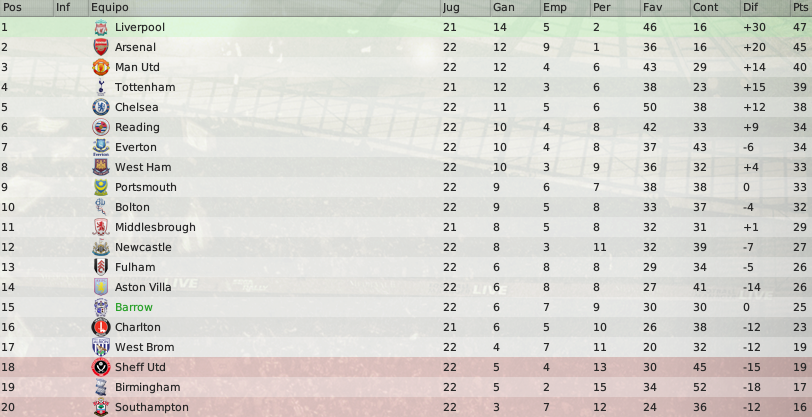812x417 pixels.
Task: Click the West Ham club crest
Action: click(100, 167)
